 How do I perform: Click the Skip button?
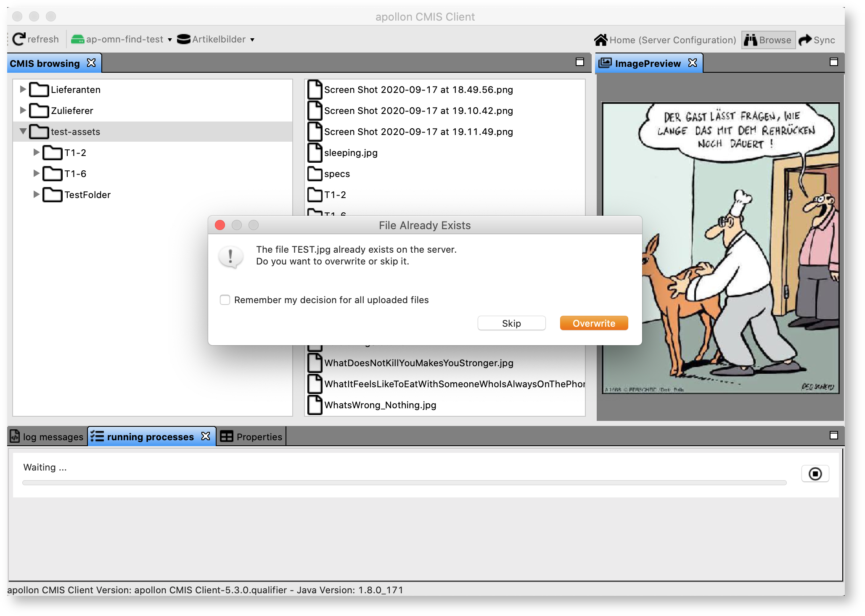coord(511,323)
